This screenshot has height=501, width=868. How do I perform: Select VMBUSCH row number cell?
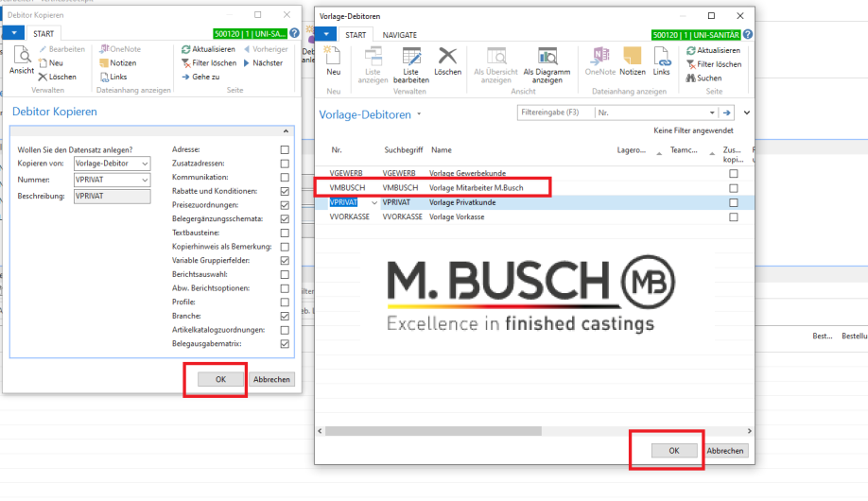pyautogui.click(x=347, y=188)
